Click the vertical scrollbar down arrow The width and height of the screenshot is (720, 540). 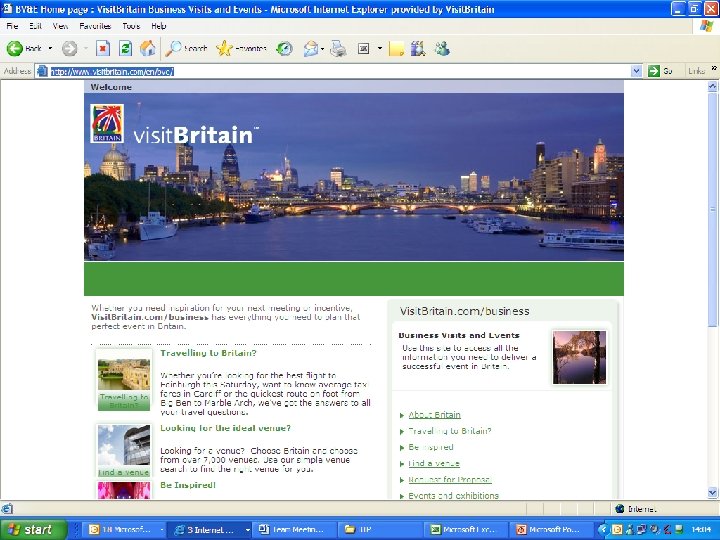[713, 493]
